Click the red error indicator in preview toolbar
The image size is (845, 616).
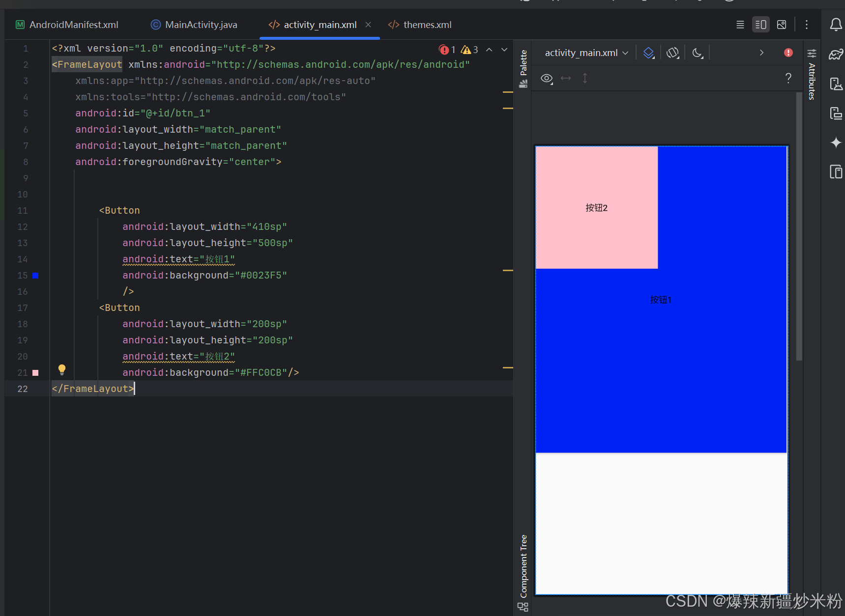[x=788, y=53]
